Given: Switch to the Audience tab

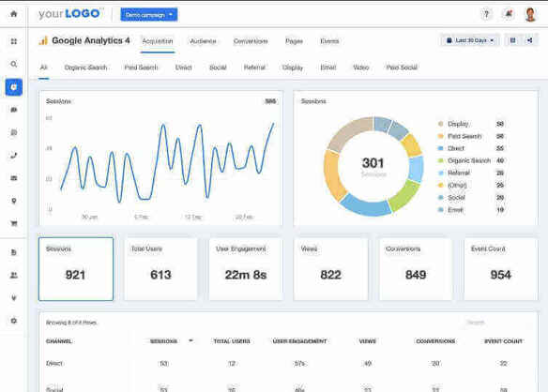Looking at the screenshot, I should tap(203, 41).
